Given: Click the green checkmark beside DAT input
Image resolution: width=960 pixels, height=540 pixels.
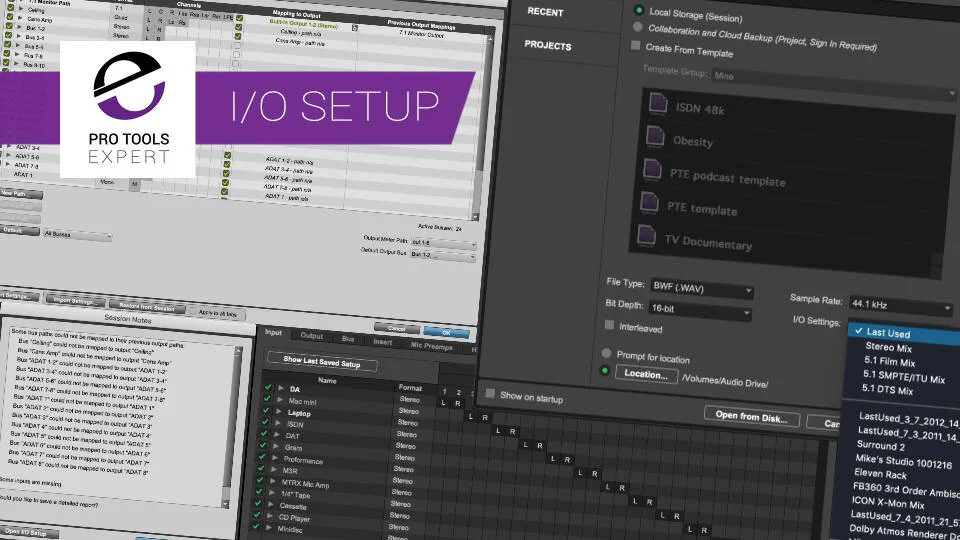Looking at the screenshot, I should (264, 433).
